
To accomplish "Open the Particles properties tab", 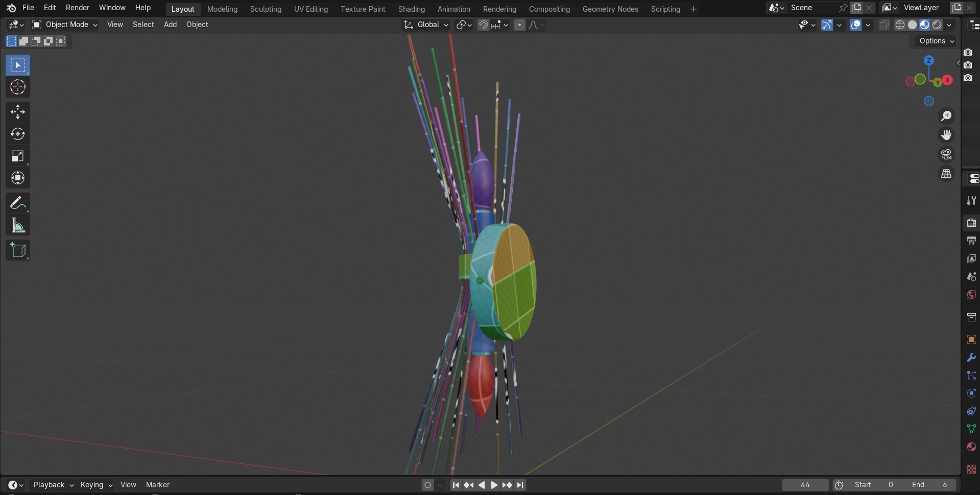I will point(971,375).
